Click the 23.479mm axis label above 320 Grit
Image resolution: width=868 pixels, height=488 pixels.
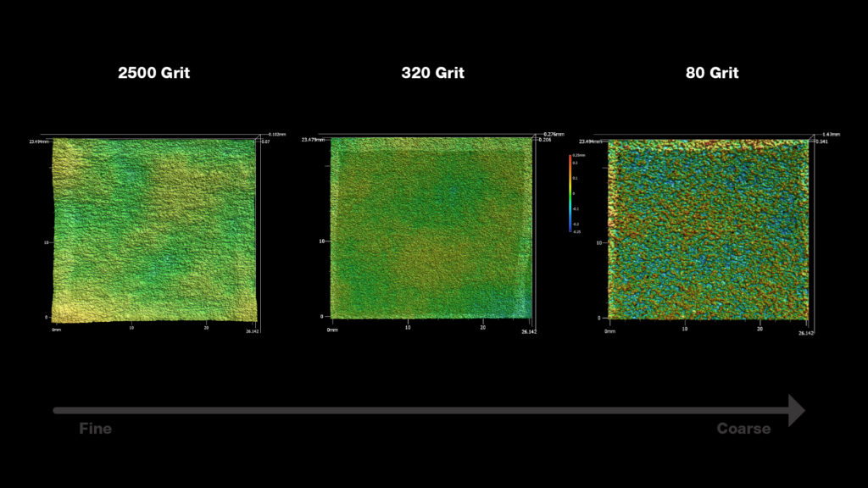(x=312, y=139)
